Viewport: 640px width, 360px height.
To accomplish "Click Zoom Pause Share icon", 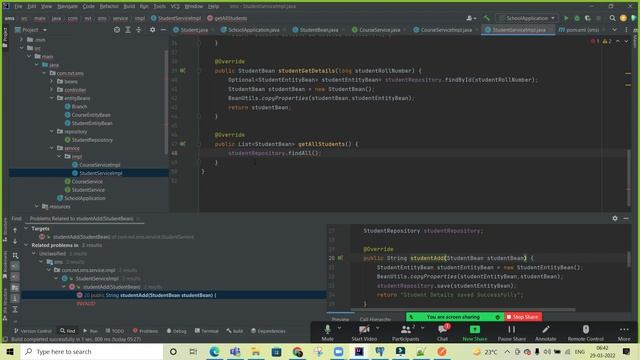I will [x=511, y=329].
